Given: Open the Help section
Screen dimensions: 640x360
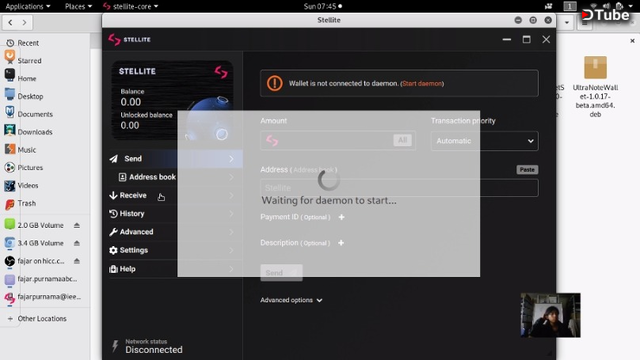Looking at the screenshot, I should [176, 269].
